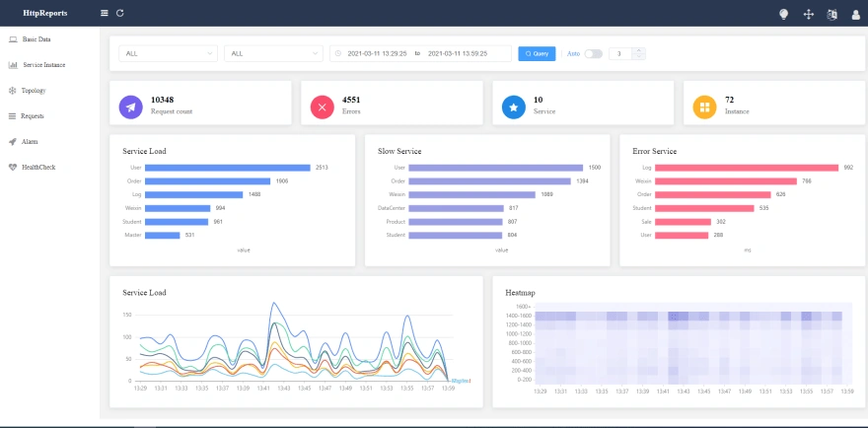Click the HealthCheck heart icon
The image size is (868, 428).
click(x=13, y=167)
